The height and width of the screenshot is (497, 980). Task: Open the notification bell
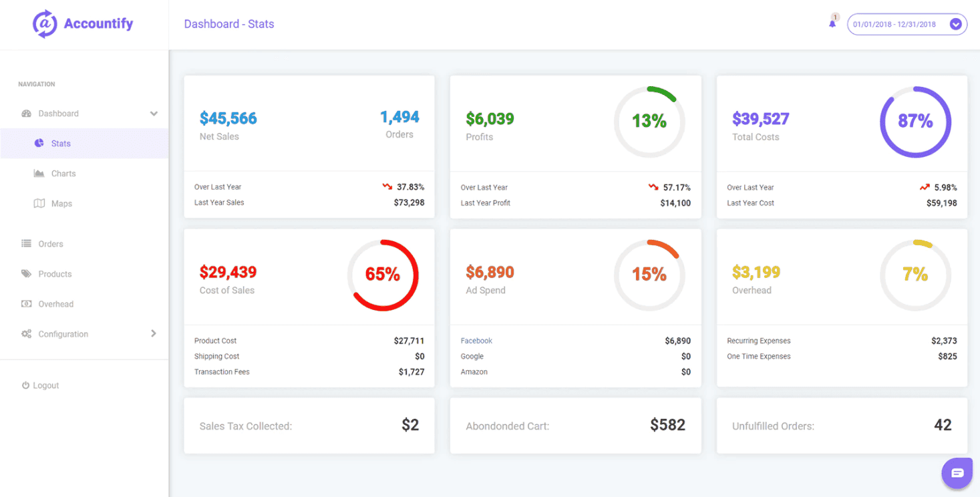[x=832, y=24]
